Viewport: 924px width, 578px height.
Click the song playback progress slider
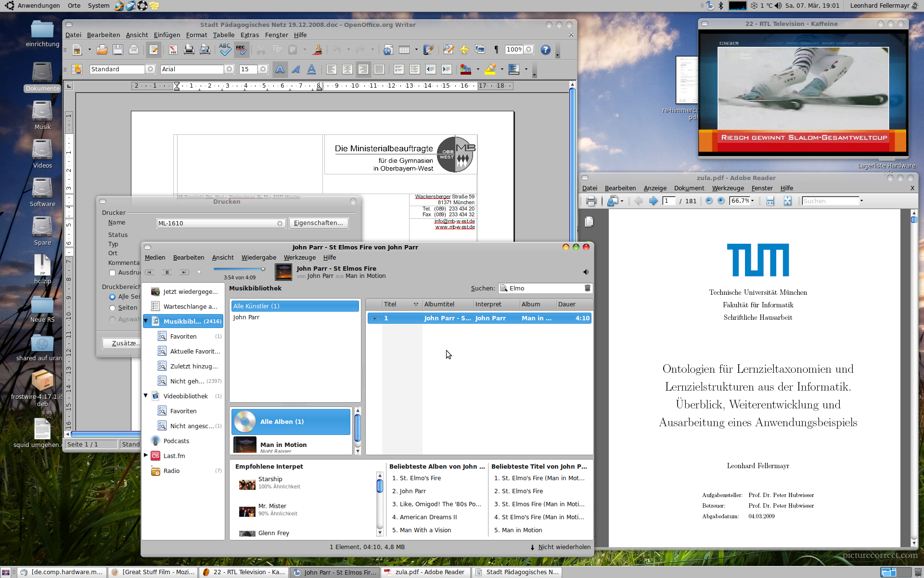pyautogui.click(x=239, y=269)
